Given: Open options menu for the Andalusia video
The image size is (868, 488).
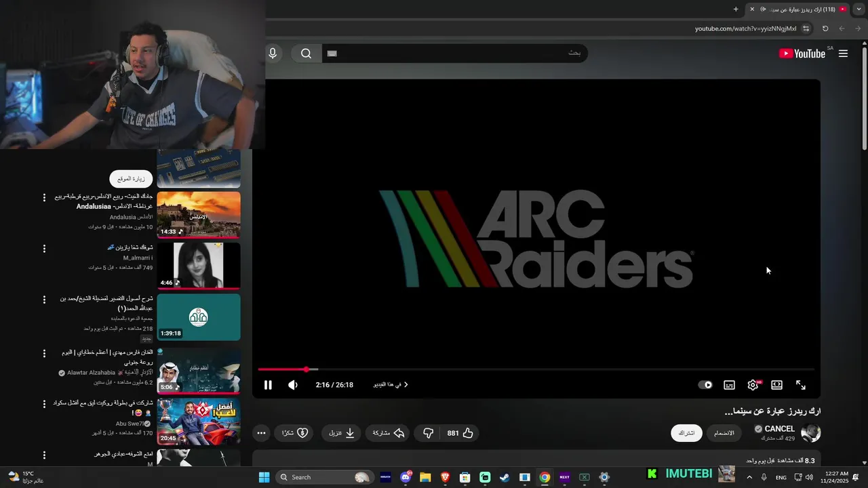Looking at the screenshot, I should (44, 197).
